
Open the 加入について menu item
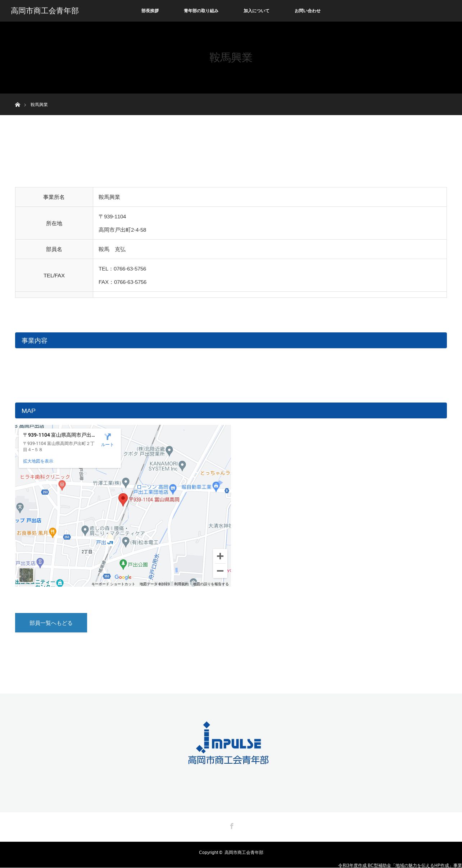(257, 11)
